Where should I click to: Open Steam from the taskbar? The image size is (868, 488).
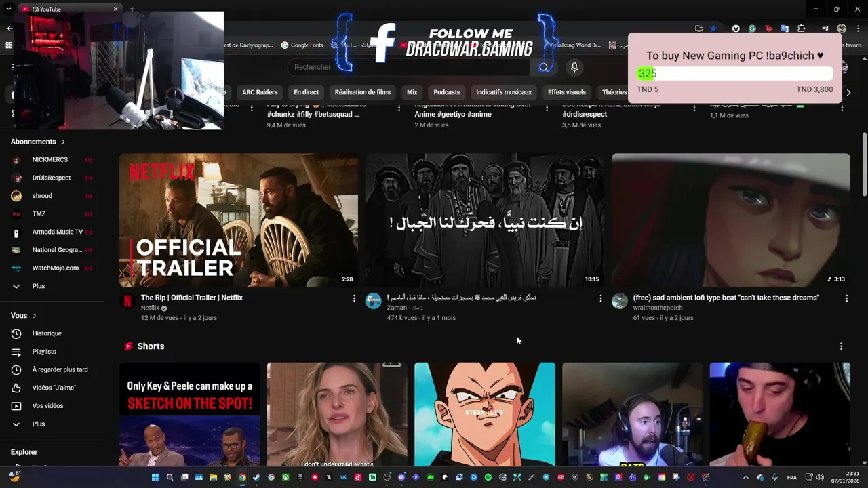point(256,477)
